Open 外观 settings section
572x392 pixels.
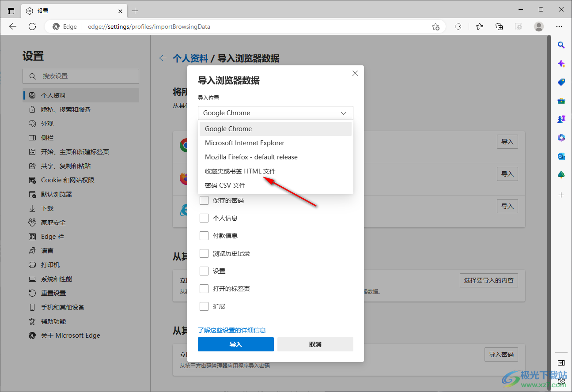click(x=81, y=124)
